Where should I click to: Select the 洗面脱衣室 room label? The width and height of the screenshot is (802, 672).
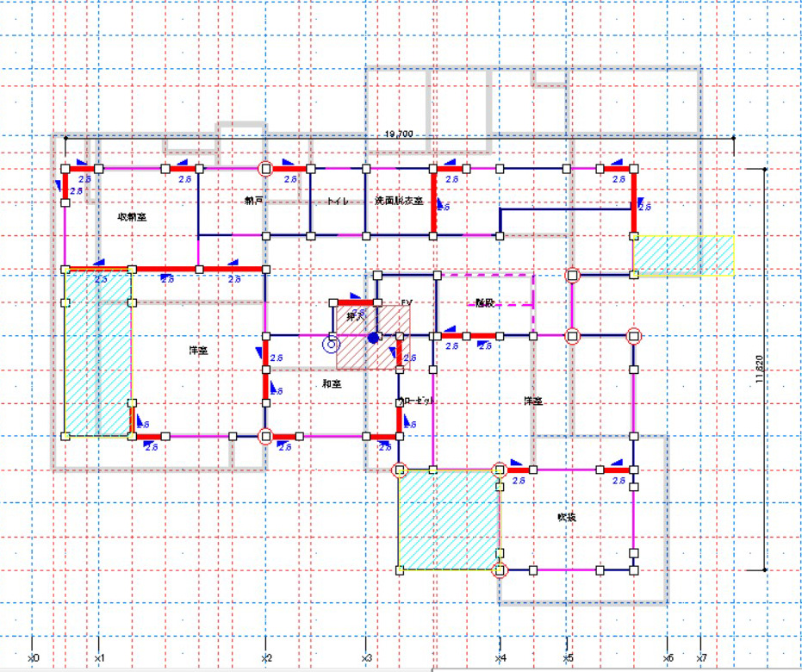click(x=398, y=201)
